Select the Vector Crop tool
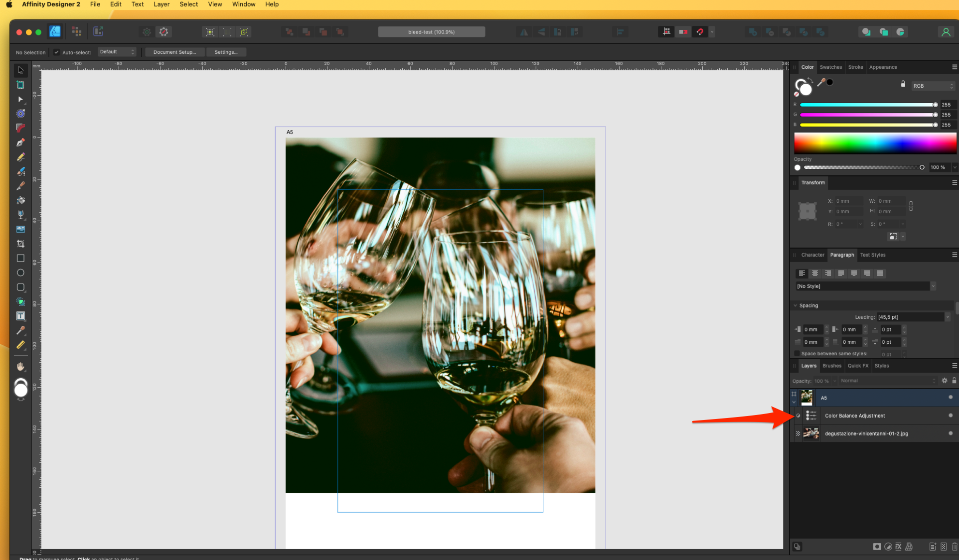Viewport: 959px width, 560px height. (20, 244)
